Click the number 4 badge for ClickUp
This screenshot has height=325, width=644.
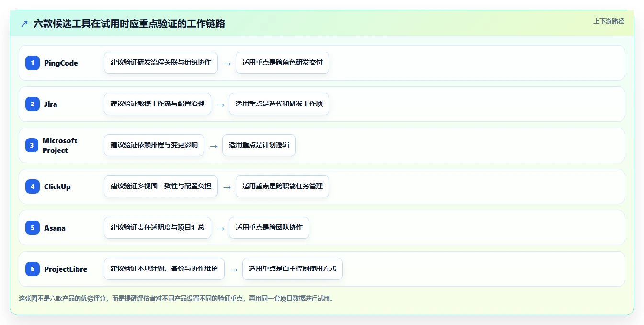[x=33, y=186]
